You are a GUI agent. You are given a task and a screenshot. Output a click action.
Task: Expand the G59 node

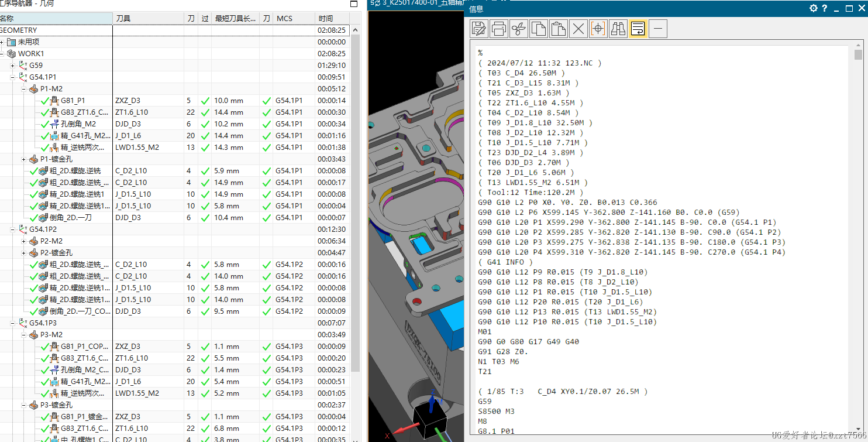click(x=13, y=66)
